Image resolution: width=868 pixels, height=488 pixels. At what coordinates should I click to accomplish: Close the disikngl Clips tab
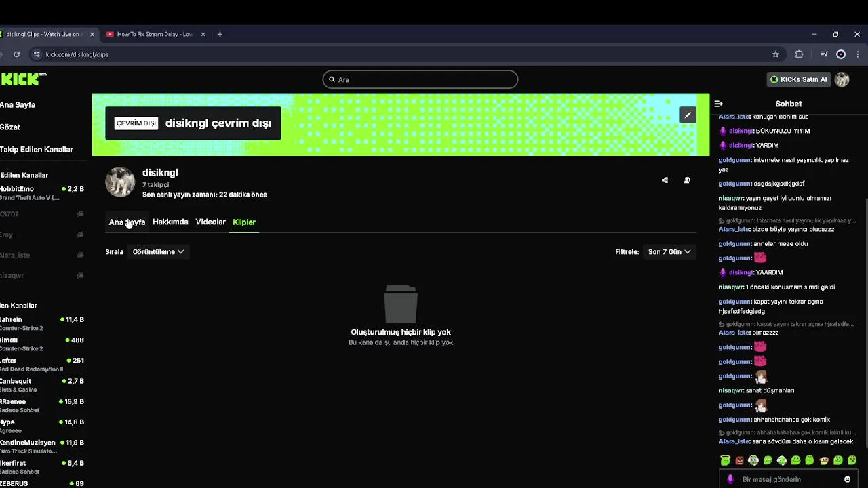pyautogui.click(x=92, y=34)
